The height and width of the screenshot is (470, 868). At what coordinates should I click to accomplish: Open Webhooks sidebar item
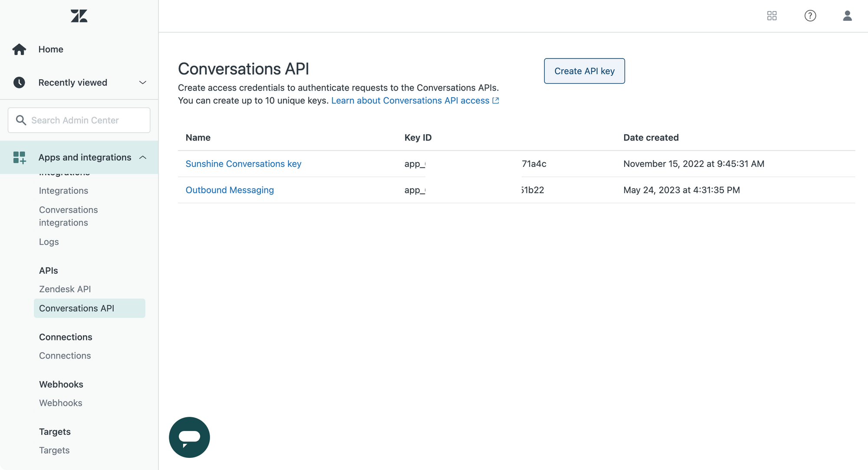(60, 403)
